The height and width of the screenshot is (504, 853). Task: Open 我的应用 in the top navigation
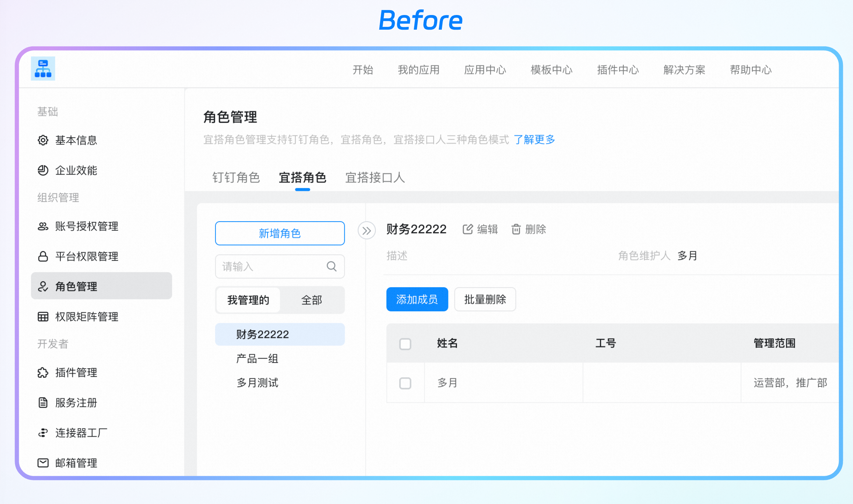(x=419, y=70)
